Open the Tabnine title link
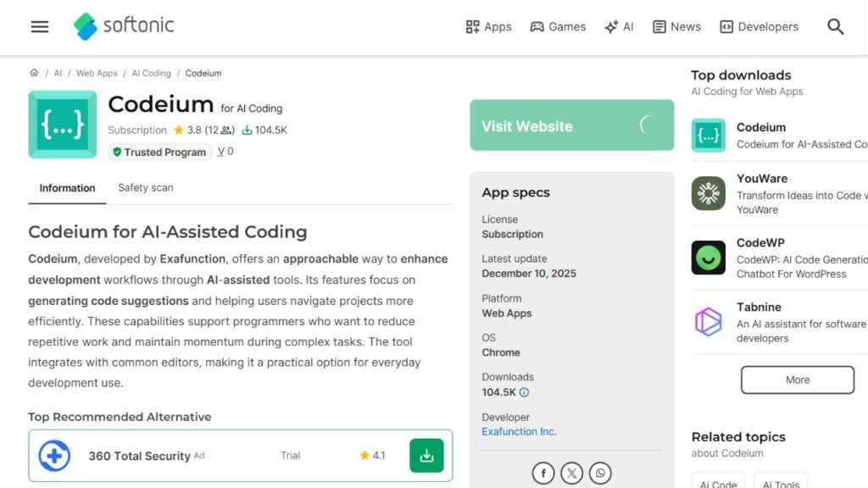This screenshot has height=488, width=868. coord(759,307)
